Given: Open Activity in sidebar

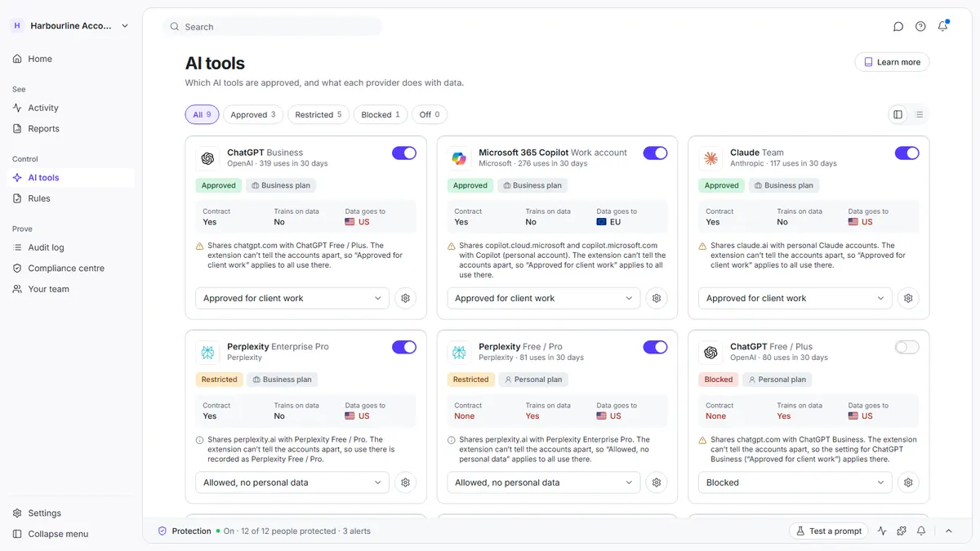Looking at the screenshot, I should [70, 108].
